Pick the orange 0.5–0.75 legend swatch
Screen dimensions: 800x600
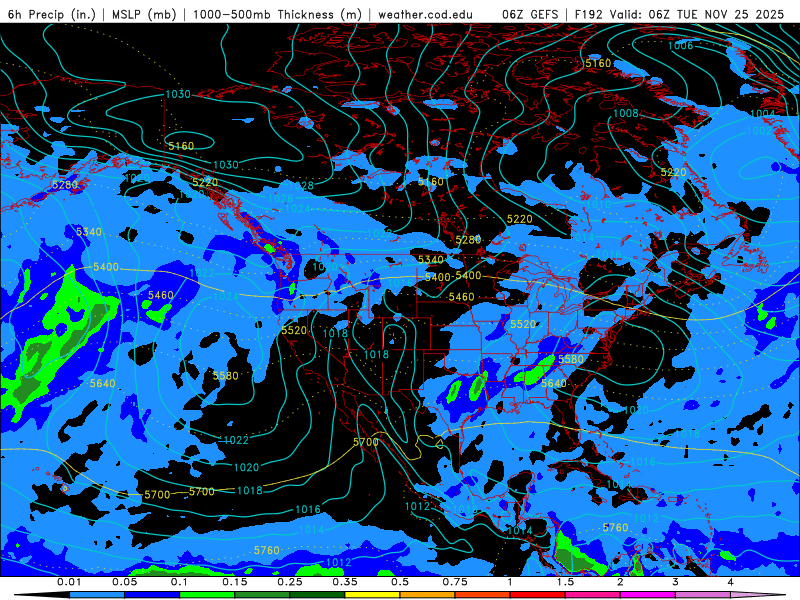click(428, 595)
